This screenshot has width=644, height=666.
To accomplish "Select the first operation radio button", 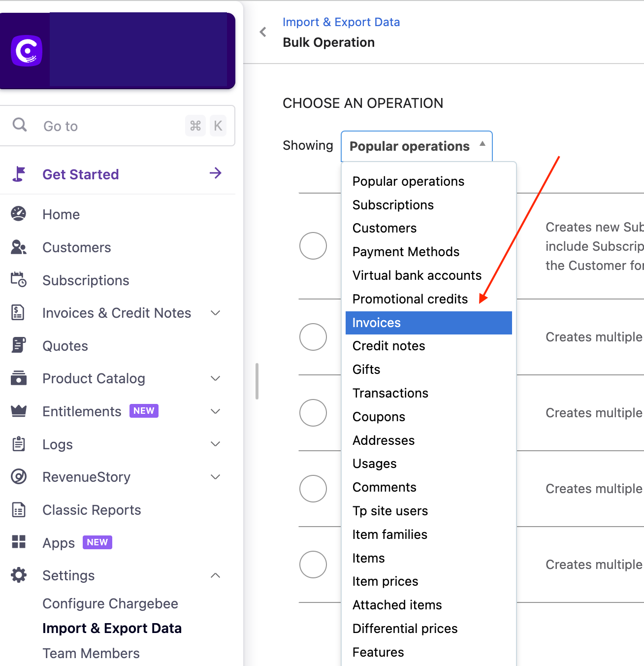I will [x=313, y=246].
